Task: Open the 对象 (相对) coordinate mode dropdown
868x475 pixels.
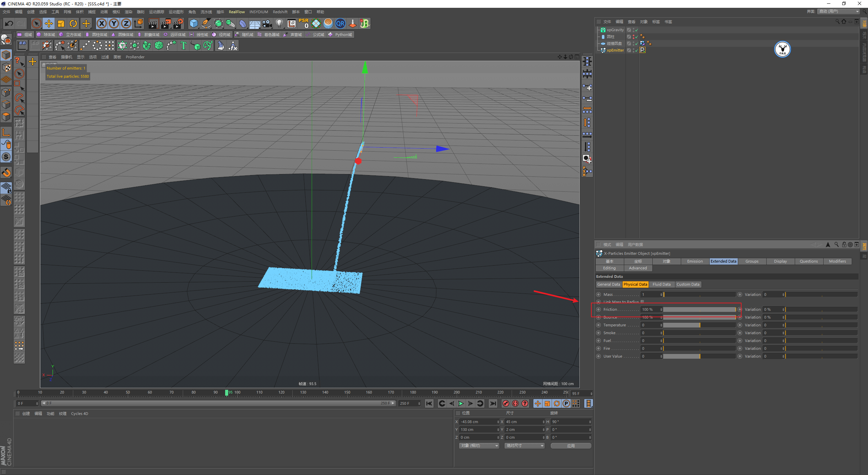Action: tap(479, 445)
